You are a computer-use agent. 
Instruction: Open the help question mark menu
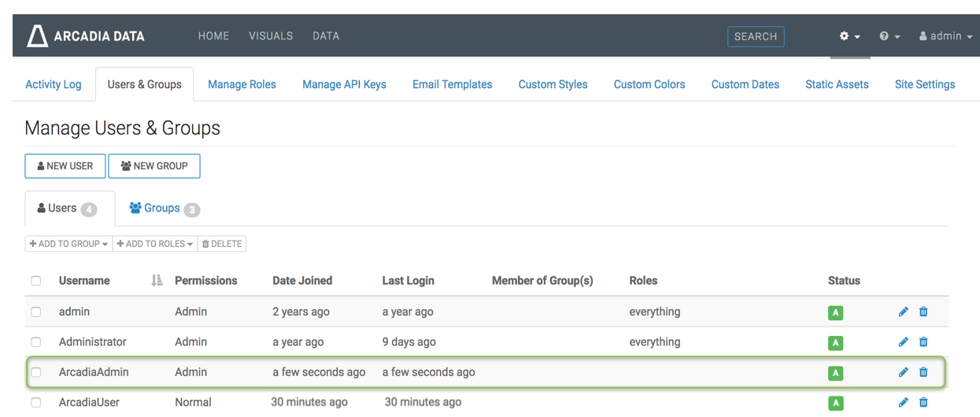pyautogui.click(x=889, y=36)
